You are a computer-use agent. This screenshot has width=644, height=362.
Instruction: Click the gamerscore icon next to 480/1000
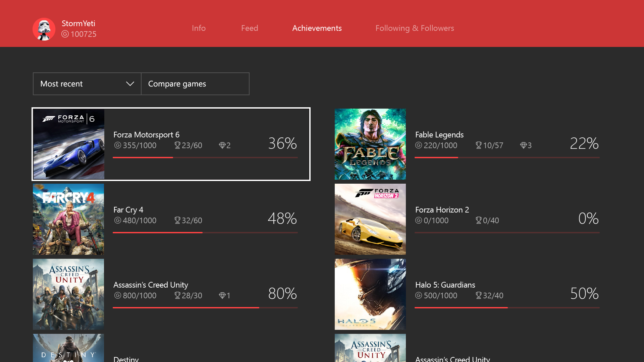117,220
